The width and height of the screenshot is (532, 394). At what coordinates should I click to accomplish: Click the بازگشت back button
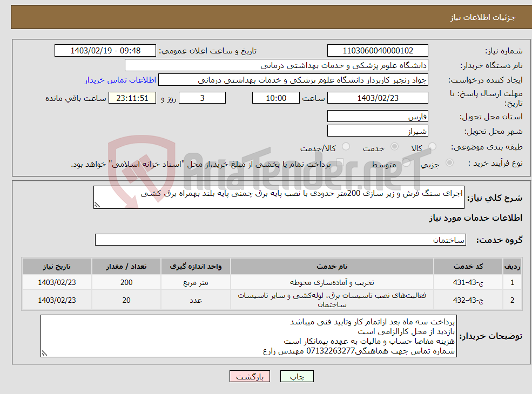[x=250, y=376]
